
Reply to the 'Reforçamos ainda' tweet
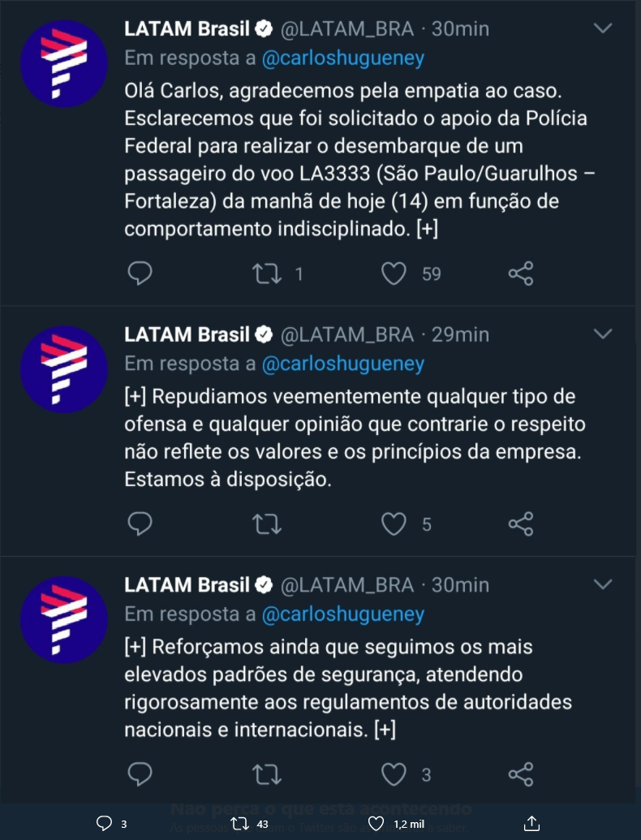click(x=140, y=774)
